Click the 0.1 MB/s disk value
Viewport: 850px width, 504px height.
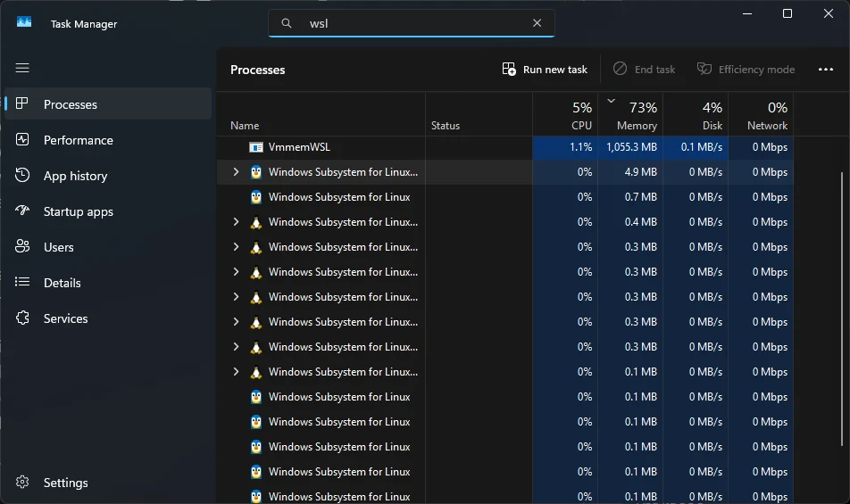click(702, 147)
